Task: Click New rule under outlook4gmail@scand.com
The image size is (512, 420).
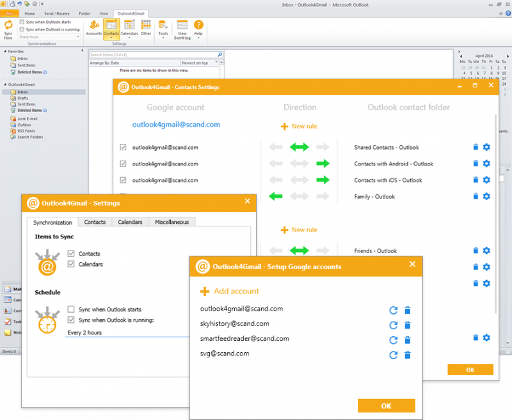Action: (299, 126)
